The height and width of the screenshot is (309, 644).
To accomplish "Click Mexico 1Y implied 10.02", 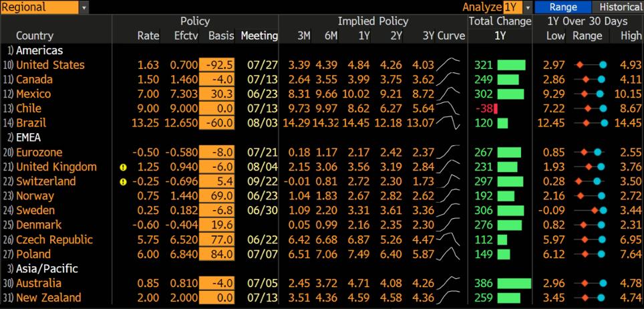I will [x=357, y=94].
